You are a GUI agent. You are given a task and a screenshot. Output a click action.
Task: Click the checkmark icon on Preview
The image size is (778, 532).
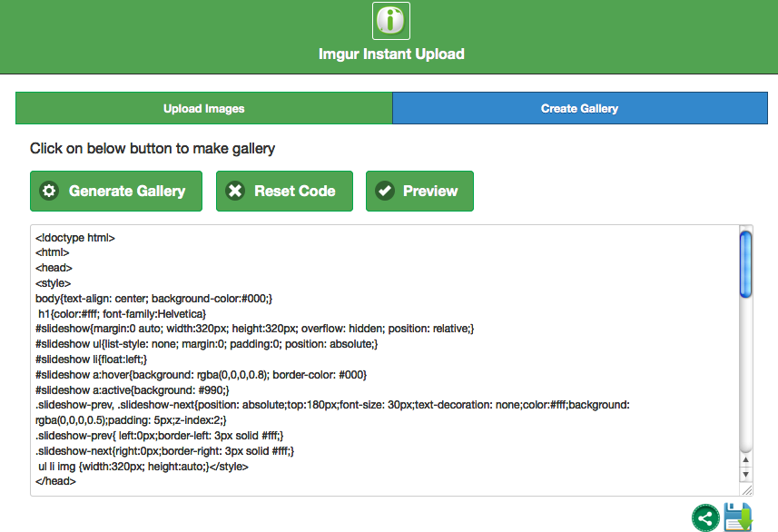(385, 191)
